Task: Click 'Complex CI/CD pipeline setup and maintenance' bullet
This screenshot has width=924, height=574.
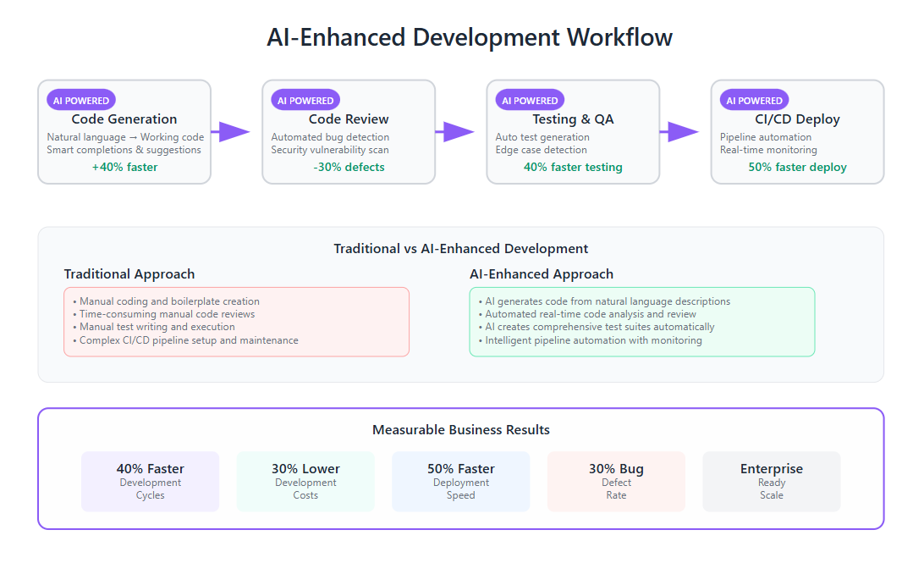Action: coord(185,340)
